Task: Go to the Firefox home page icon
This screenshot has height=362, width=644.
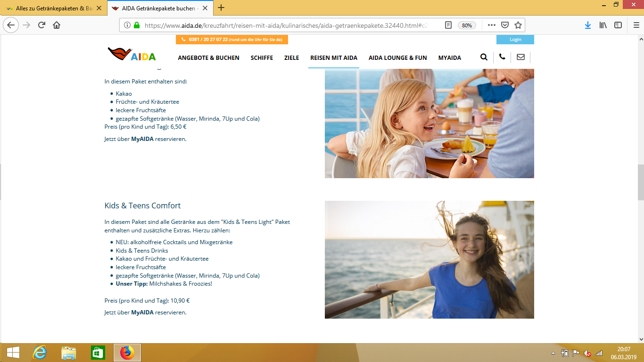Action: click(57, 25)
